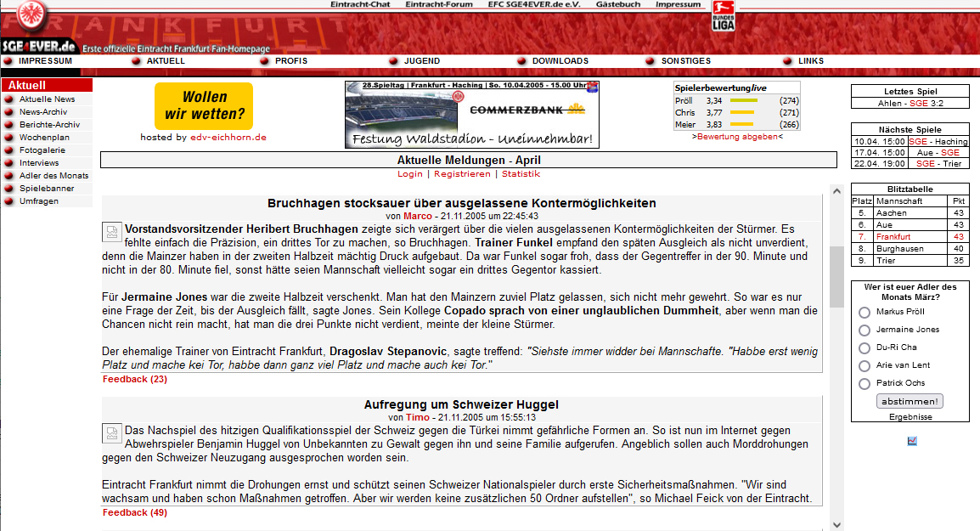Open Eintracht-Forum in the top bar
This screenshot has height=531, width=980.
click(x=438, y=4)
